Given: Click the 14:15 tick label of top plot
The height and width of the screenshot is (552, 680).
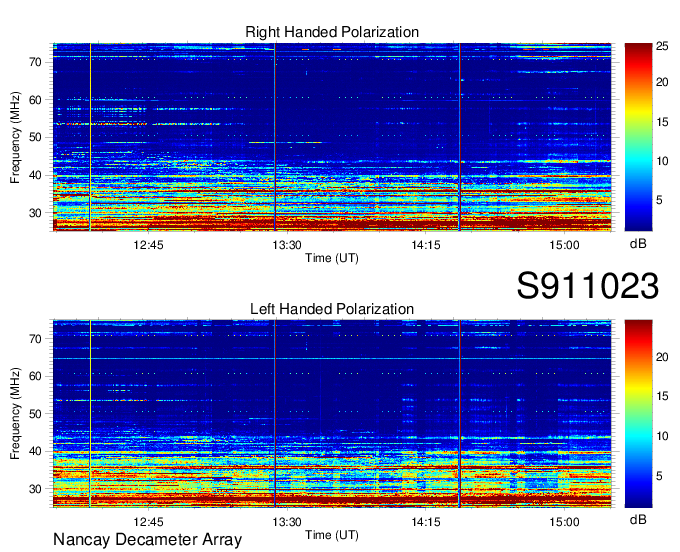Looking at the screenshot, I should click(x=425, y=245).
